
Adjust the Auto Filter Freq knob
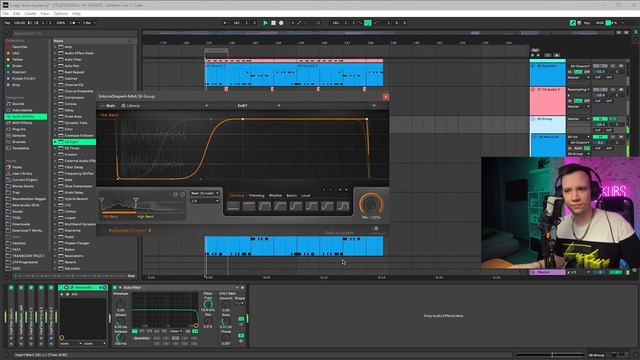click(208, 304)
